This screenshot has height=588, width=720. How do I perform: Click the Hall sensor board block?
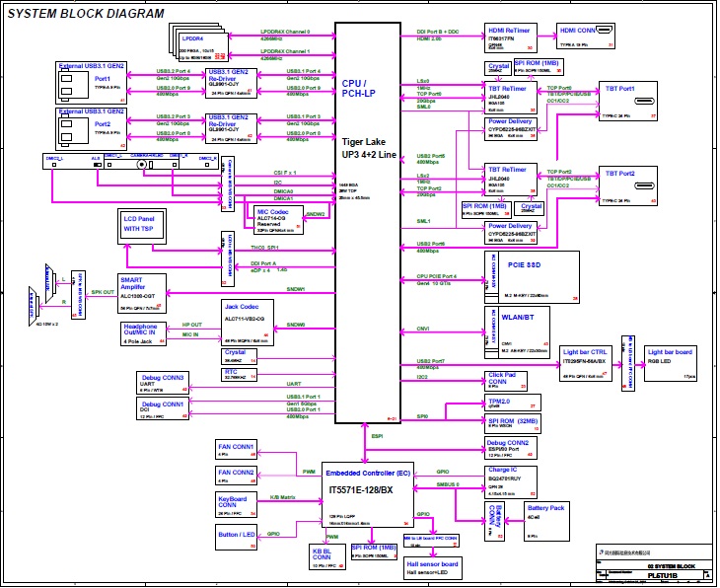coord(432,568)
